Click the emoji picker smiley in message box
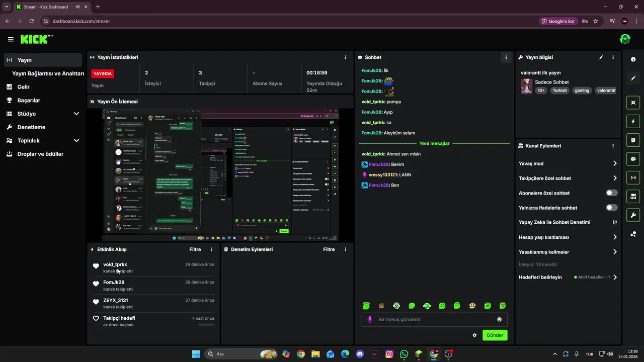The image size is (644, 362). click(500, 319)
